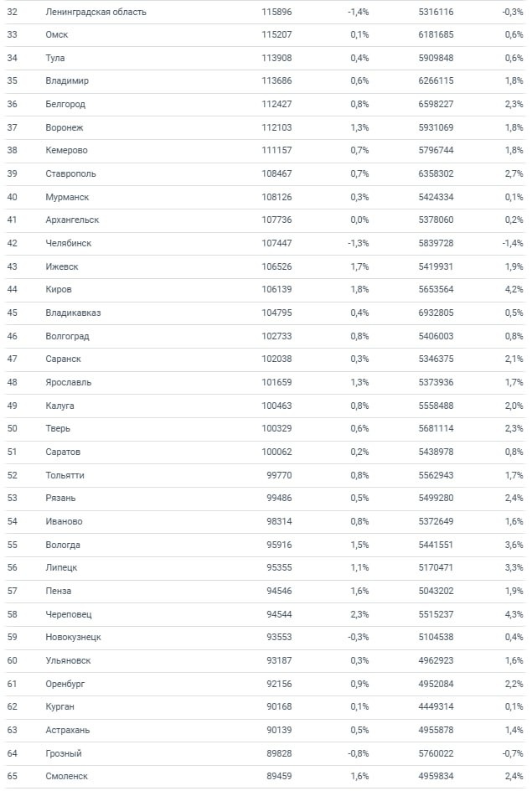Click the Ставрополь city name

71,174
